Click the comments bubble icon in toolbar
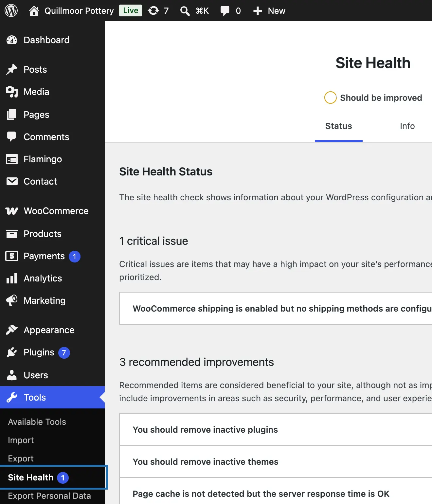This screenshot has height=504, width=432. pos(225,11)
